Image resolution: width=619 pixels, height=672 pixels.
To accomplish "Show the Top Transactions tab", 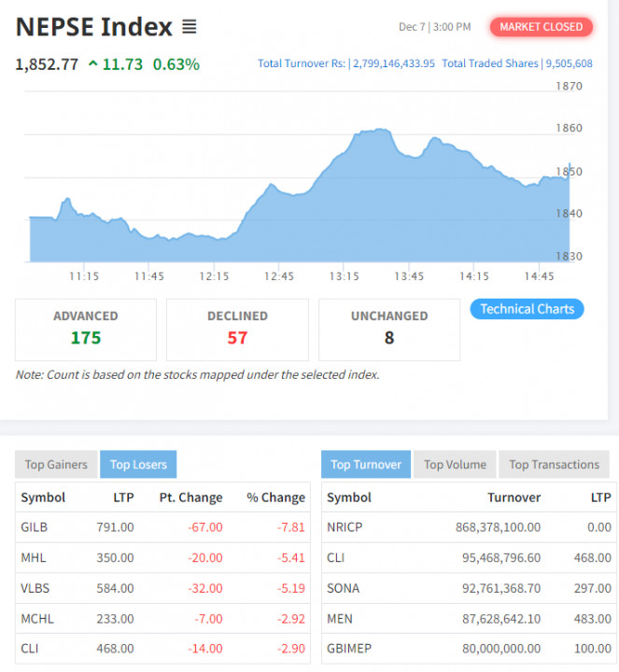I will 554,464.
